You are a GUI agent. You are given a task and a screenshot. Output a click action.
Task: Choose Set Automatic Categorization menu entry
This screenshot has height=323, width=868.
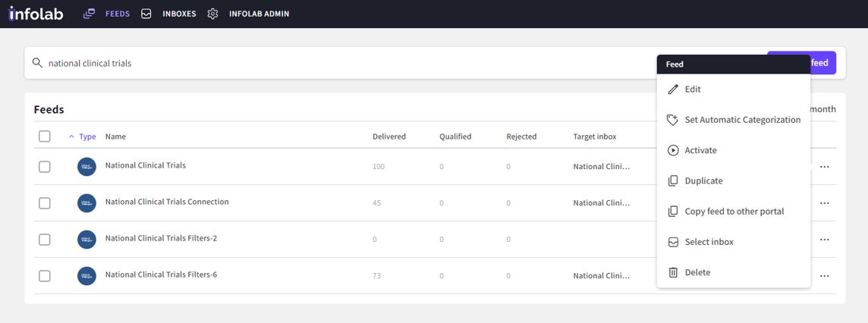coord(734,120)
